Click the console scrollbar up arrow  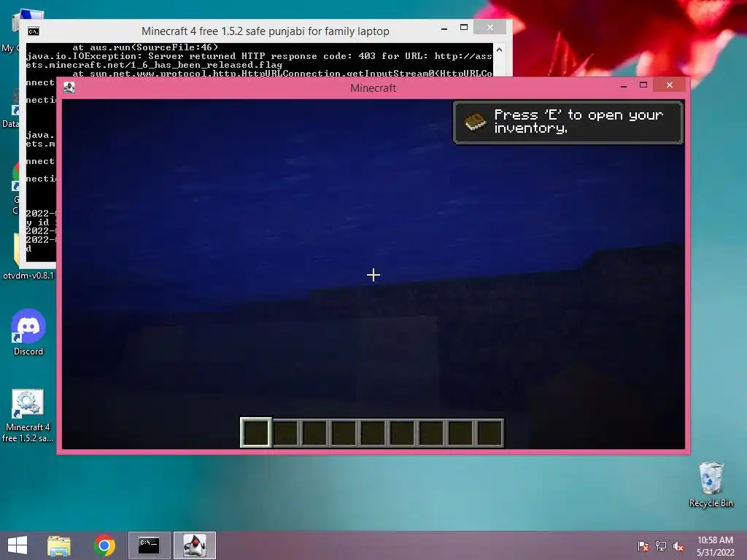[x=499, y=50]
